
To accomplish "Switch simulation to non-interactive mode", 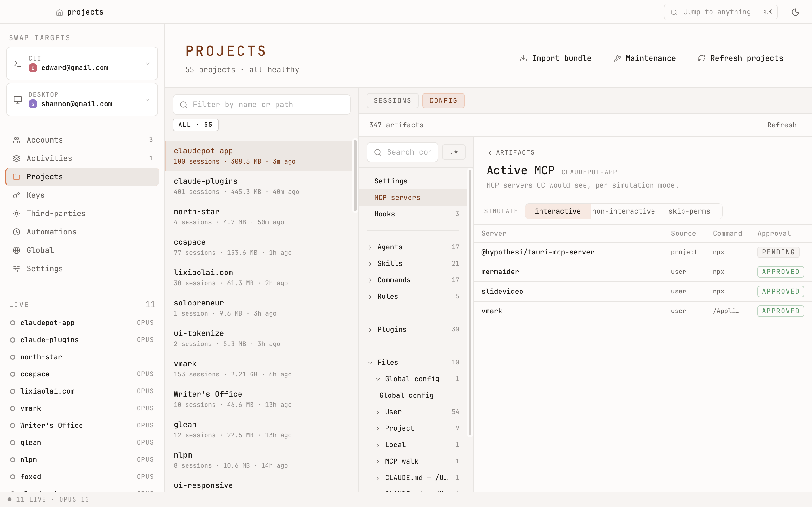I will [623, 211].
